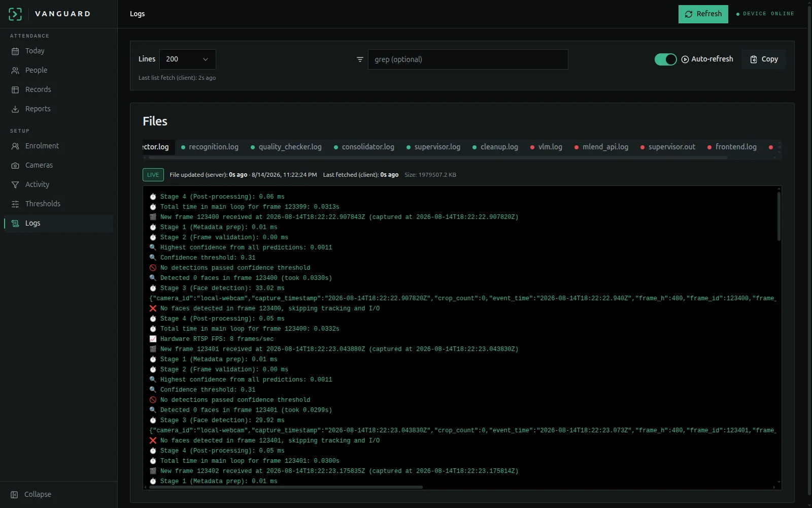The height and width of the screenshot is (508, 812).
Task: Click 'Detected 0 faces in frame 123401' line
Action: coord(241,410)
